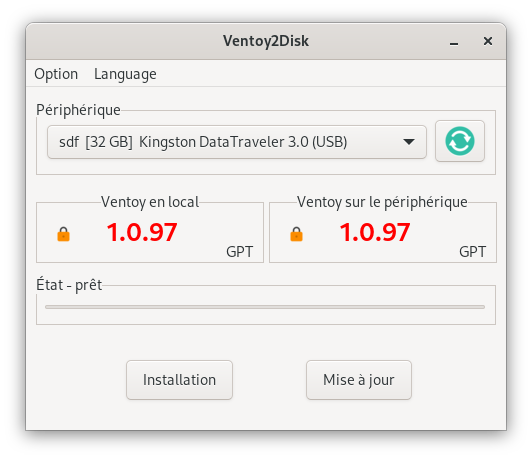This screenshot has height=459, width=532.
Task: Click the État progress bar
Action: [x=265, y=307]
